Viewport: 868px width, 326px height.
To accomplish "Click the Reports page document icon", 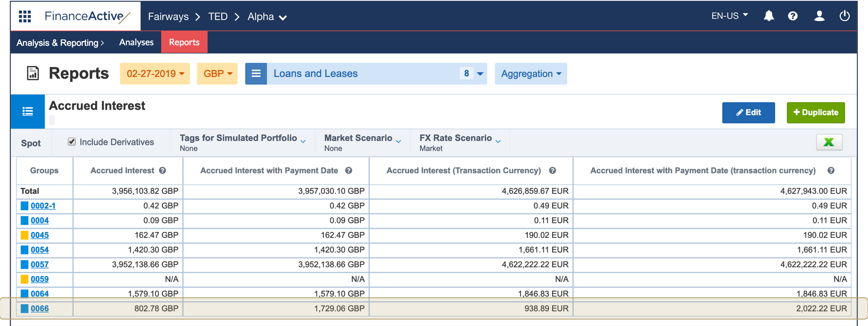I will click(x=33, y=73).
